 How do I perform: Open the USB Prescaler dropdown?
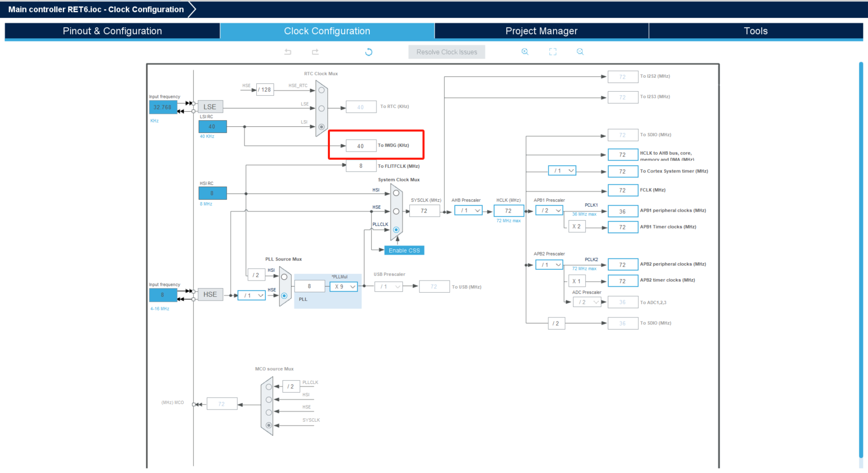click(389, 287)
